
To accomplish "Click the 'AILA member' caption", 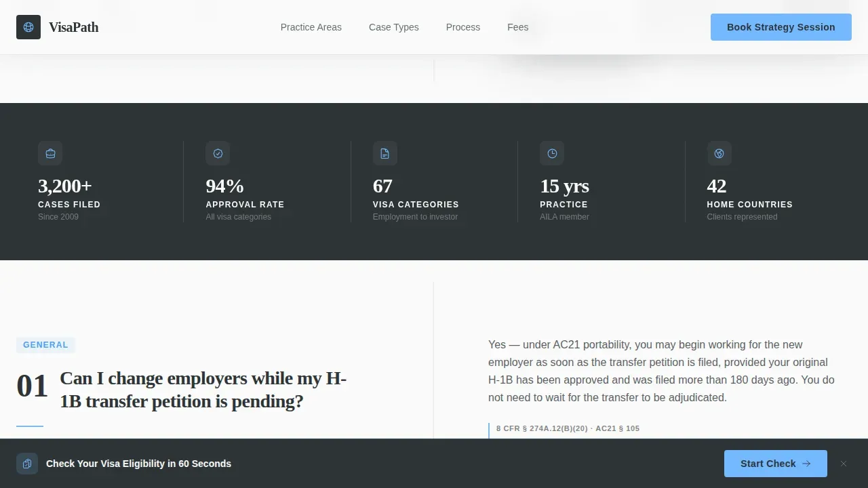I will click(564, 217).
